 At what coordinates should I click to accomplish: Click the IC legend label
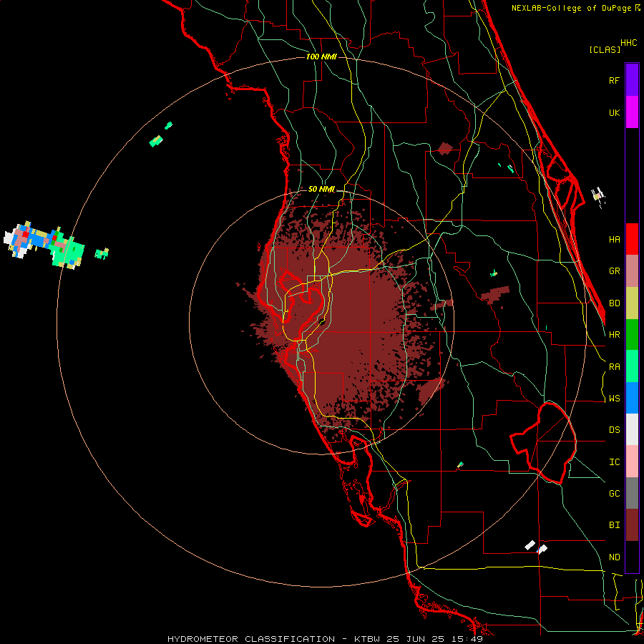pyautogui.click(x=614, y=462)
